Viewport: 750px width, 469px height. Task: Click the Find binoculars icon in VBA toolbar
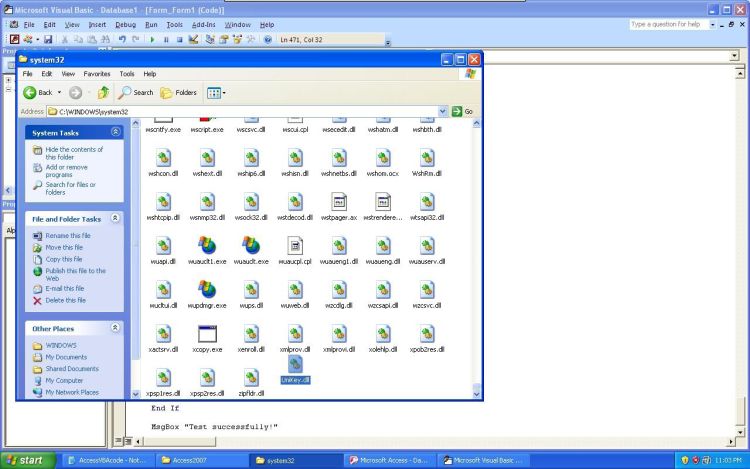pos(106,39)
